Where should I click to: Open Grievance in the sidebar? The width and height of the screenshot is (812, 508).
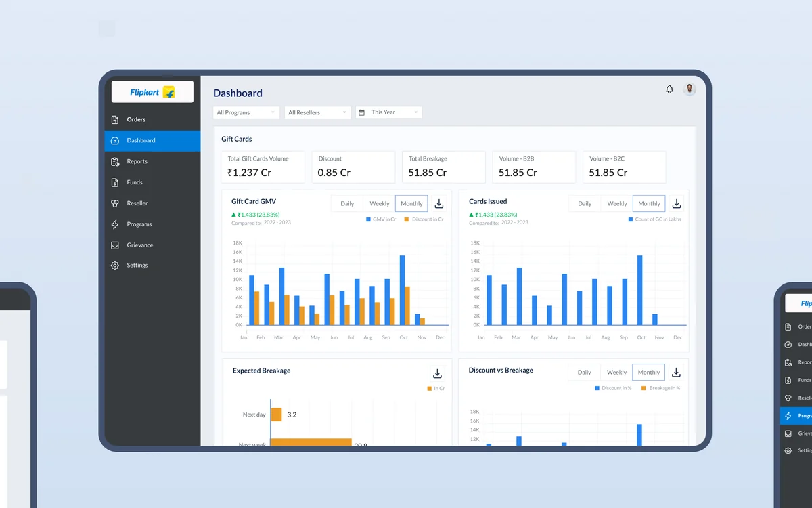coord(152,245)
